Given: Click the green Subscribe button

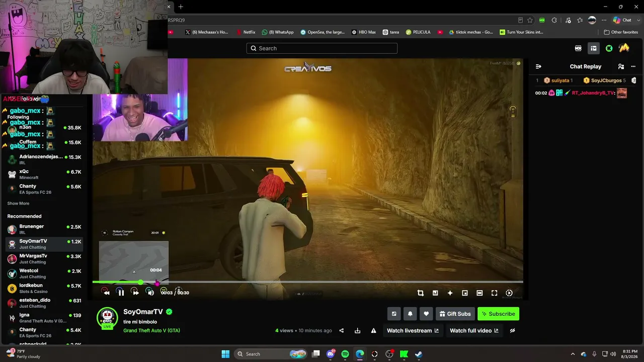Looking at the screenshot, I should [x=498, y=314].
